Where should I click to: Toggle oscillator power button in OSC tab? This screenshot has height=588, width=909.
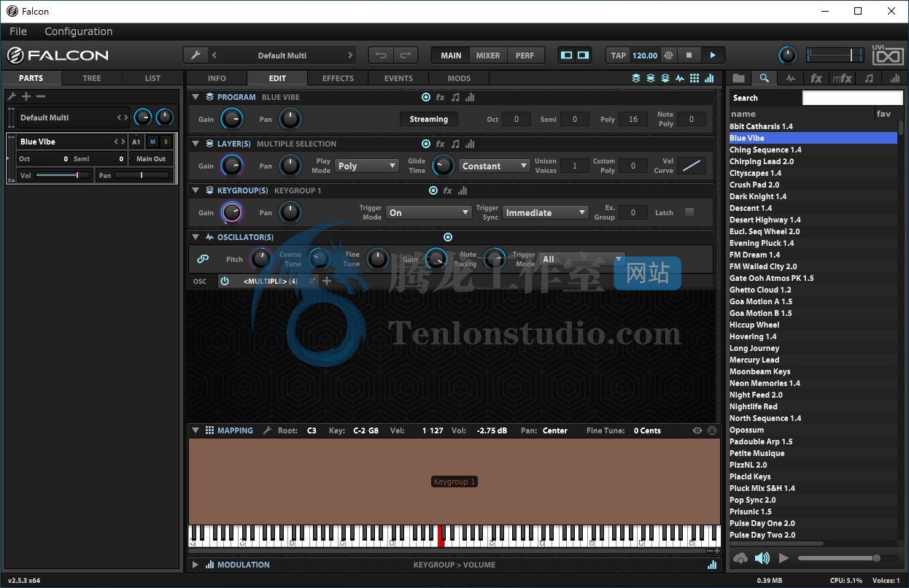click(225, 281)
